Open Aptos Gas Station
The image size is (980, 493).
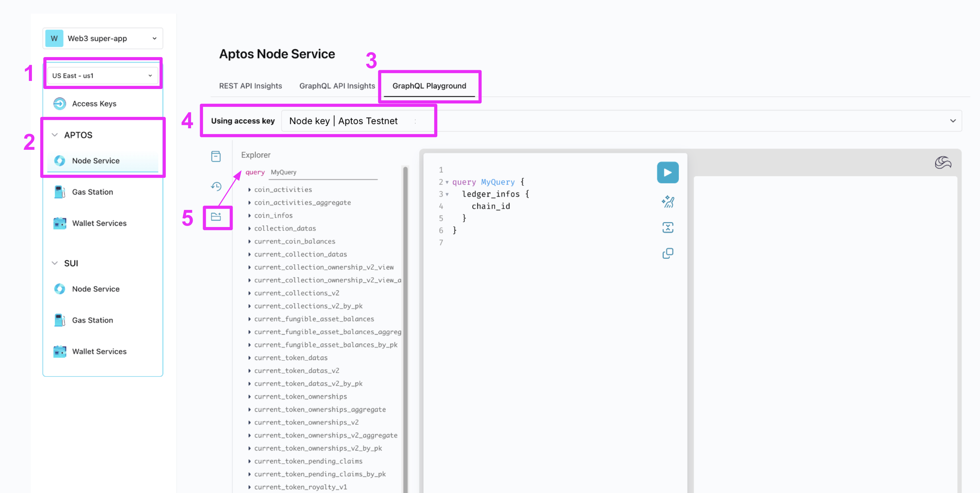coord(92,192)
